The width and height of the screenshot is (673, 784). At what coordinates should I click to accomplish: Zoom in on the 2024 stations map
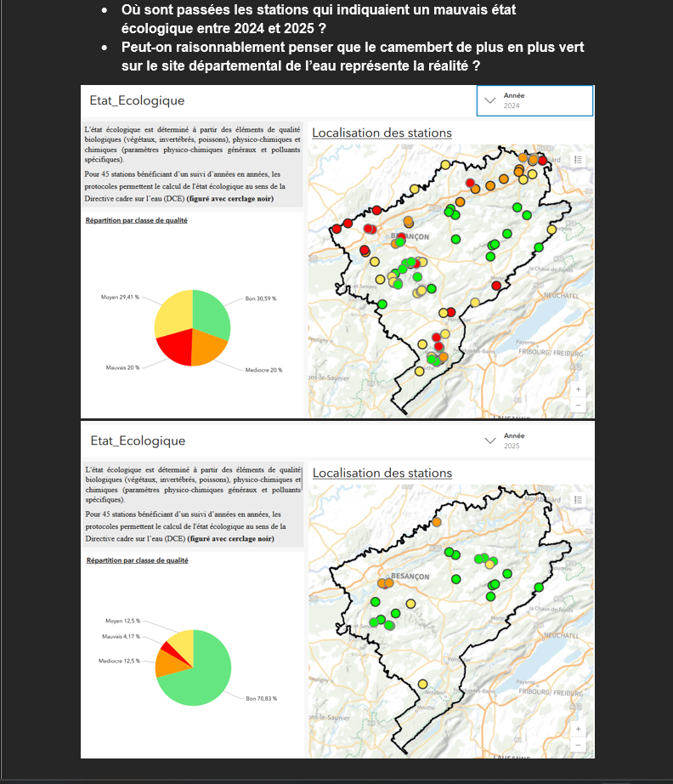(579, 389)
